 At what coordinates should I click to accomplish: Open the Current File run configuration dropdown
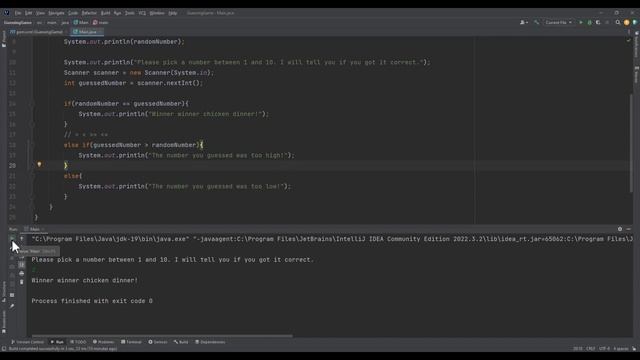[x=558, y=22]
